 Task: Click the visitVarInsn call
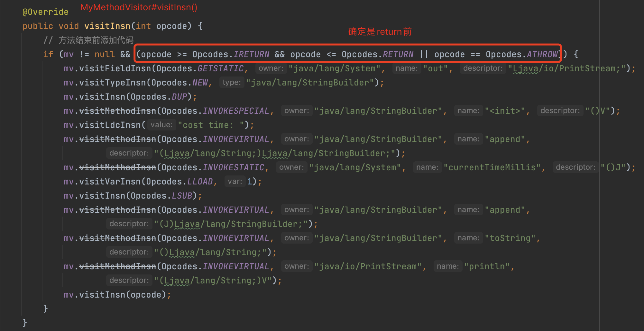tap(110, 182)
